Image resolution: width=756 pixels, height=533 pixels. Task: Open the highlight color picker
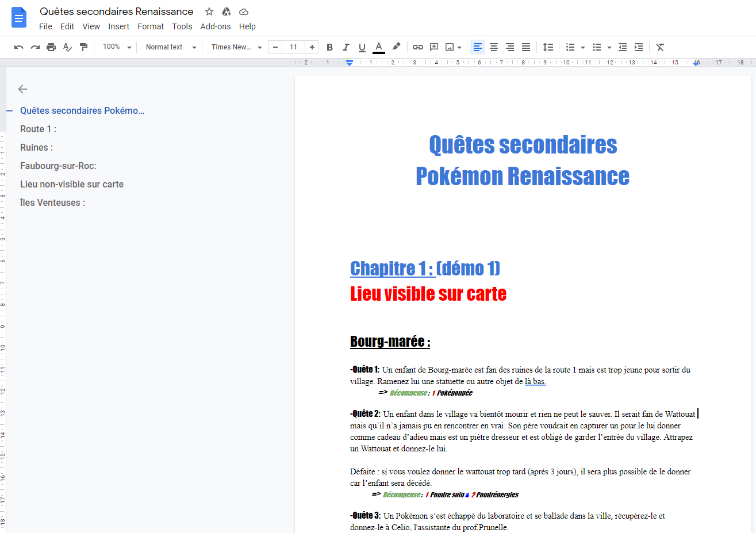pos(396,47)
